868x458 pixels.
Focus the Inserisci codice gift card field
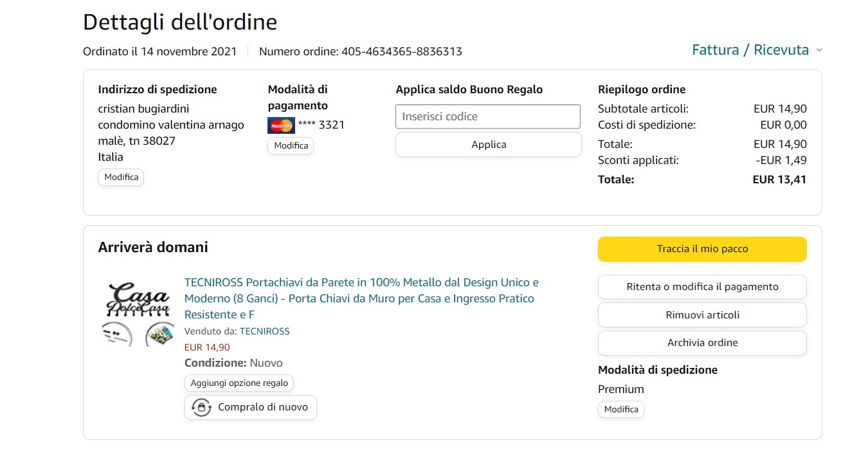[488, 116]
